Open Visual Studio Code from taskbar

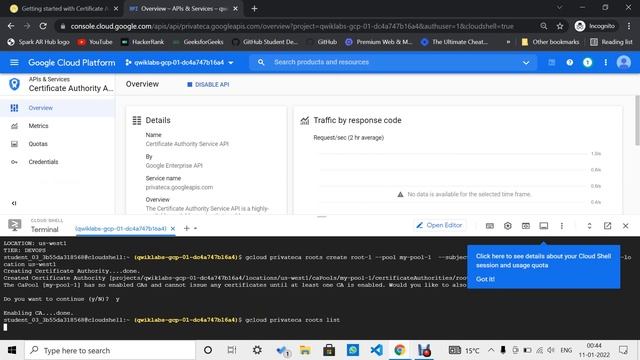coord(377,350)
